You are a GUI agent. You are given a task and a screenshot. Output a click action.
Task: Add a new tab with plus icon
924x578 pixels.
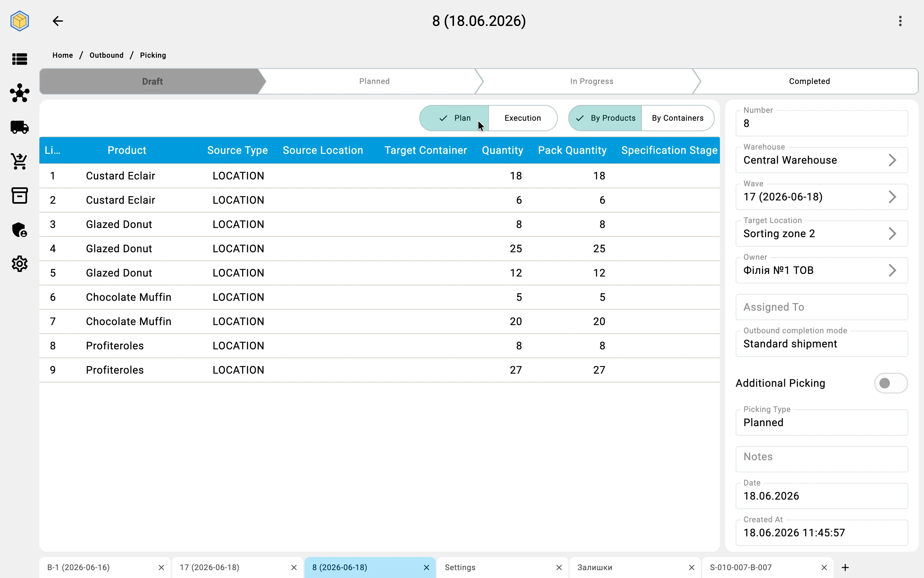845,567
